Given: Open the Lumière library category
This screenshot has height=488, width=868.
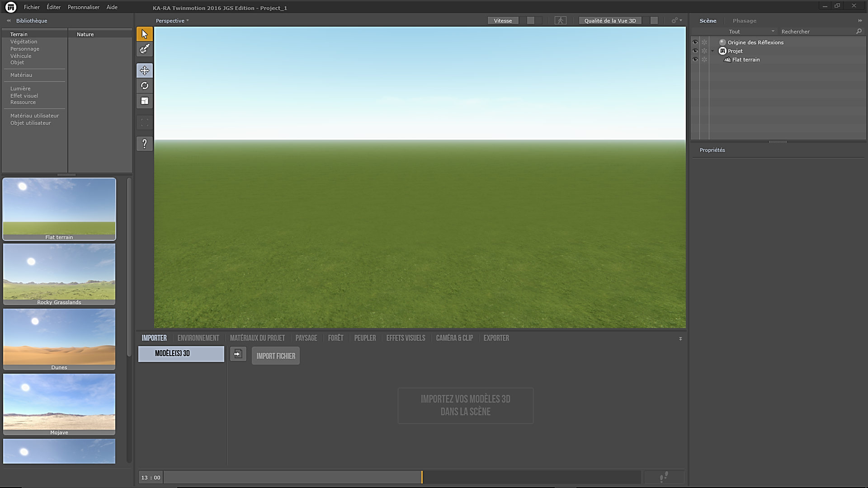Looking at the screenshot, I should [20, 89].
